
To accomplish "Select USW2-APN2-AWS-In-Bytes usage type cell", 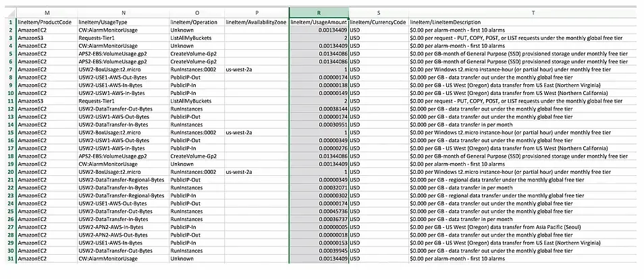I will [124, 227].
